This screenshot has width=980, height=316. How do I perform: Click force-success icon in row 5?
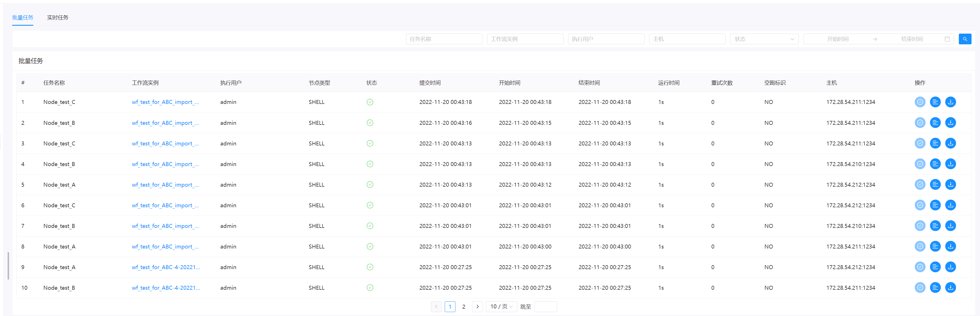920,185
